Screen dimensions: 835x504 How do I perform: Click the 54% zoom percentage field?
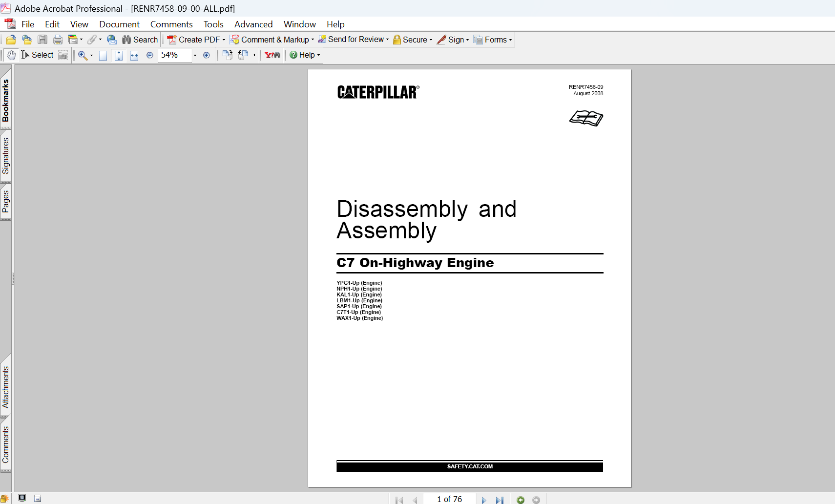click(174, 55)
